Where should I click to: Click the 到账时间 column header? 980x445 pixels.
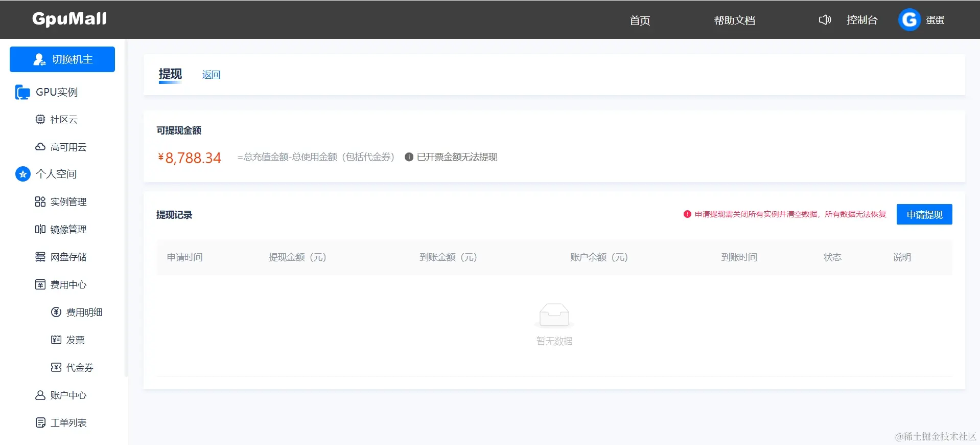(x=739, y=257)
